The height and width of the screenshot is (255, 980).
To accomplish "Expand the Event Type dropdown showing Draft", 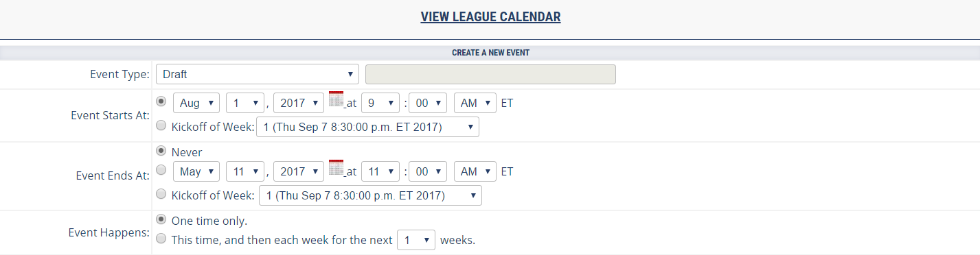I will point(258,74).
